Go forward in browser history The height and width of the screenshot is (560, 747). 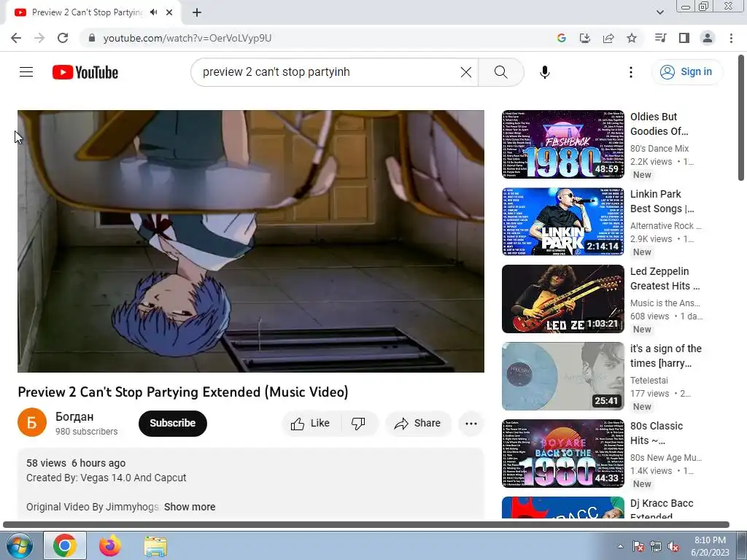pos(39,38)
